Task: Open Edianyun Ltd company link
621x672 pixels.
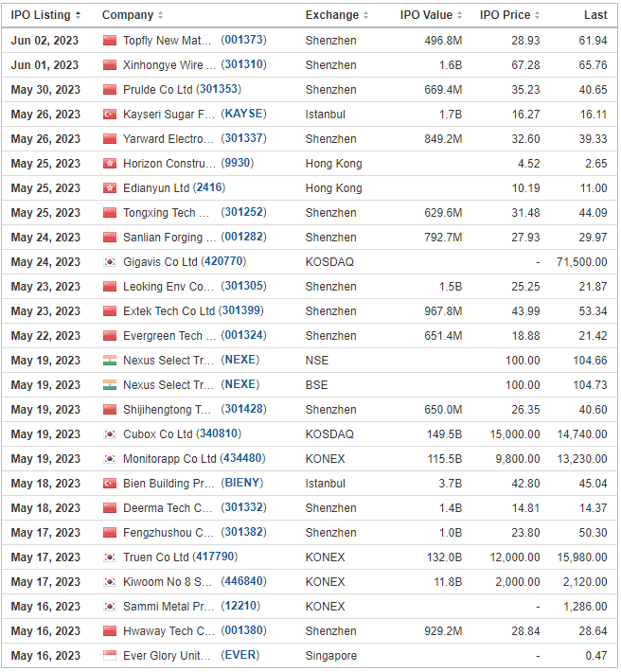Action: [x=156, y=188]
